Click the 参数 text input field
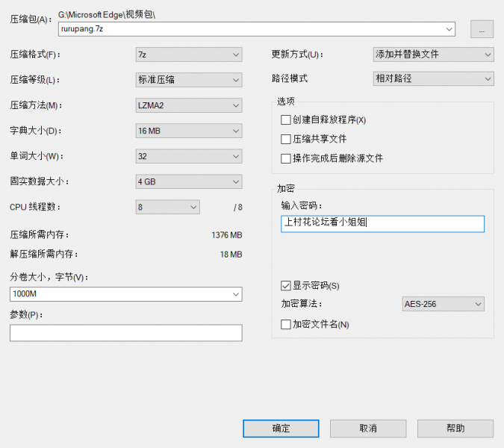Image resolution: width=504 pixels, height=448 pixels. (125, 332)
